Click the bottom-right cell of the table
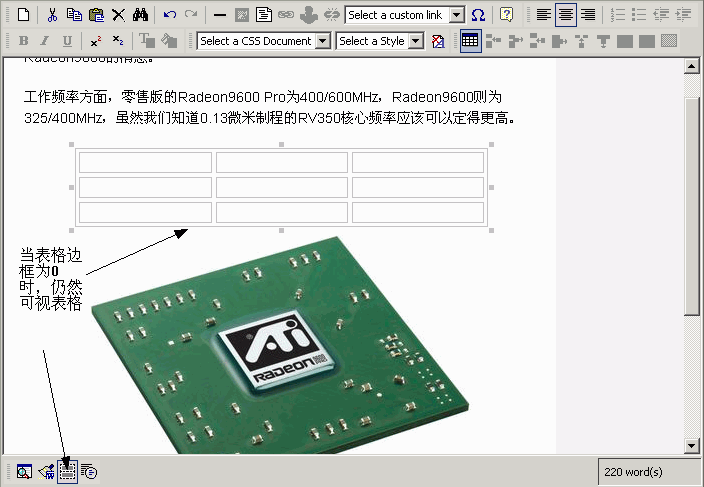 tap(418, 212)
